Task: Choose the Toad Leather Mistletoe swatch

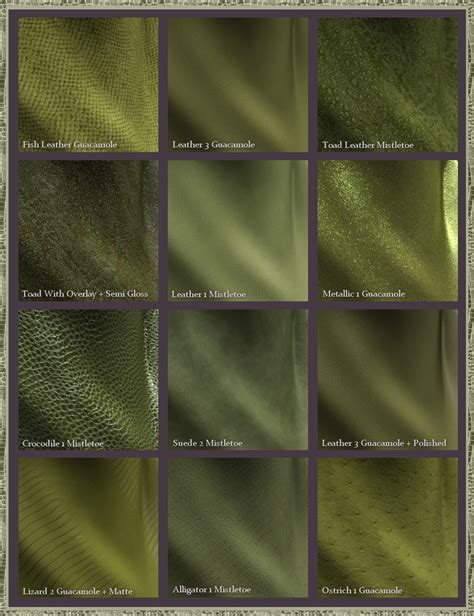Action: pos(388,84)
